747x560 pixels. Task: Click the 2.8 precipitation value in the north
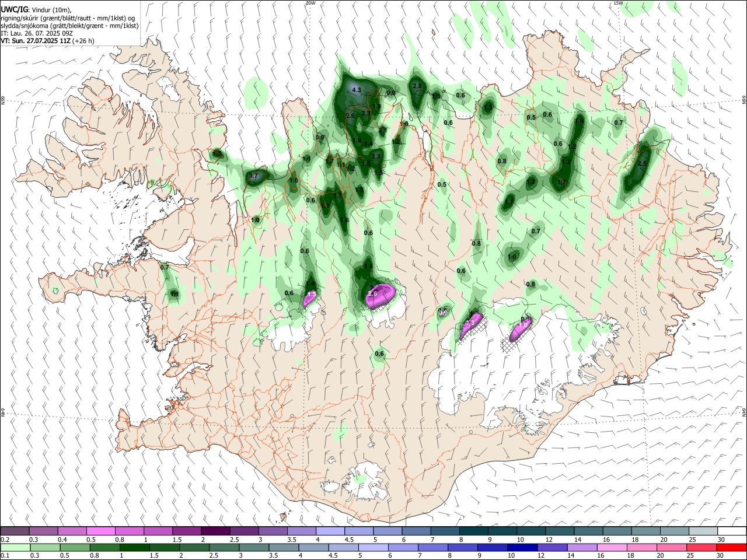coord(417,86)
